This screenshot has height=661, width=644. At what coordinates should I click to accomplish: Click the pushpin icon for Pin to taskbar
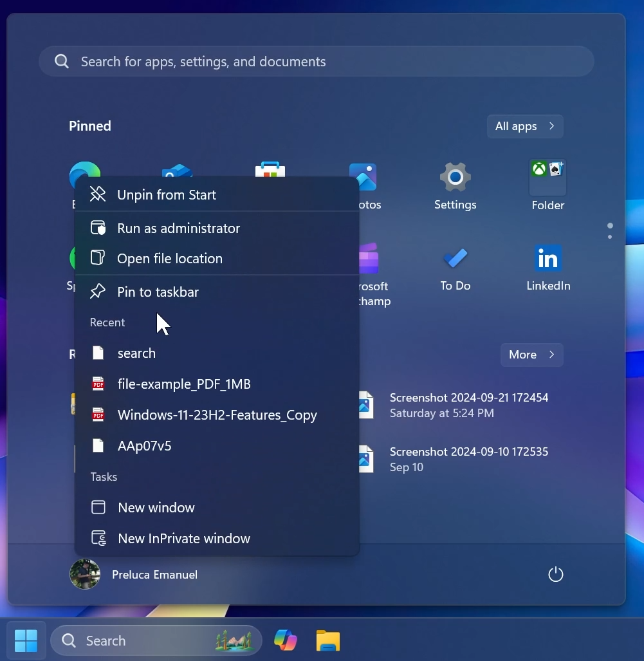point(98,292)
